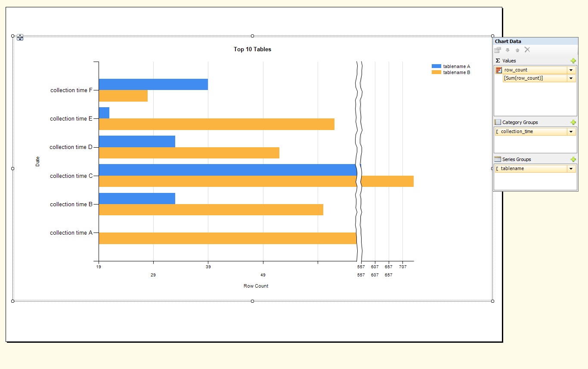Click the delete X icon in Chart Data toolbar
Viewport: 588px width, 369px height.
527,50
